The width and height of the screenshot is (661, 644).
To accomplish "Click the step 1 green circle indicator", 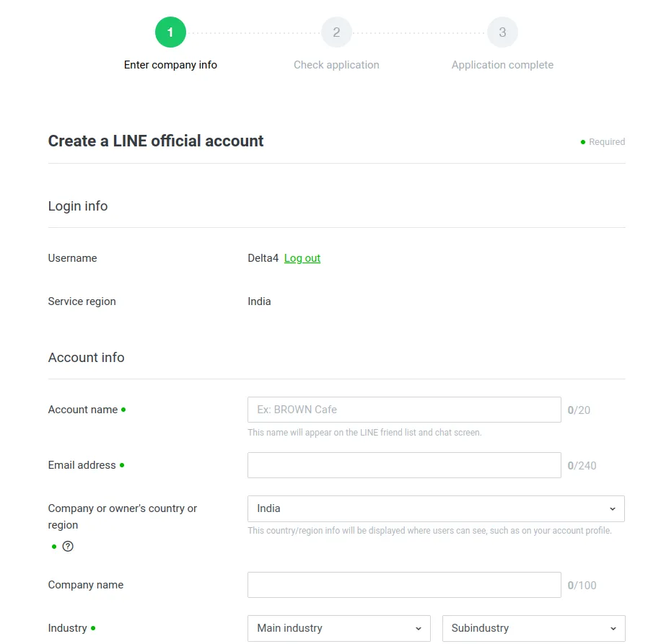I will click(170, 32).
